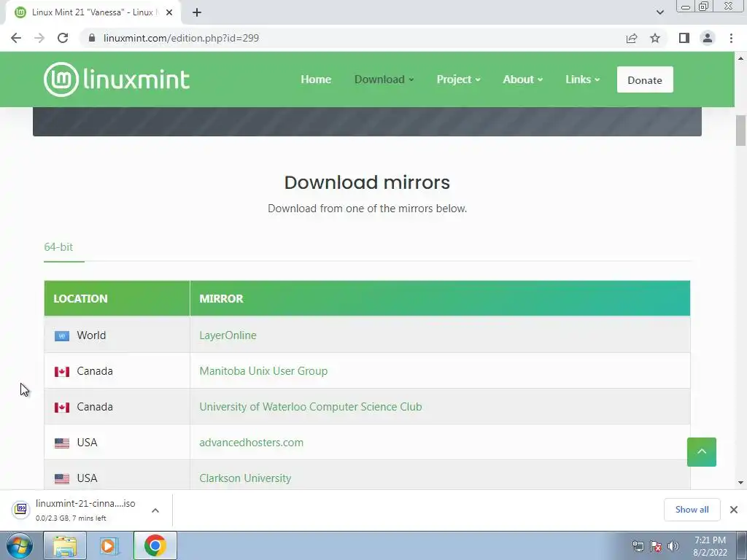Open the Clarkson University mirror link
747x560 pixels.
click(x=245, y=478)
